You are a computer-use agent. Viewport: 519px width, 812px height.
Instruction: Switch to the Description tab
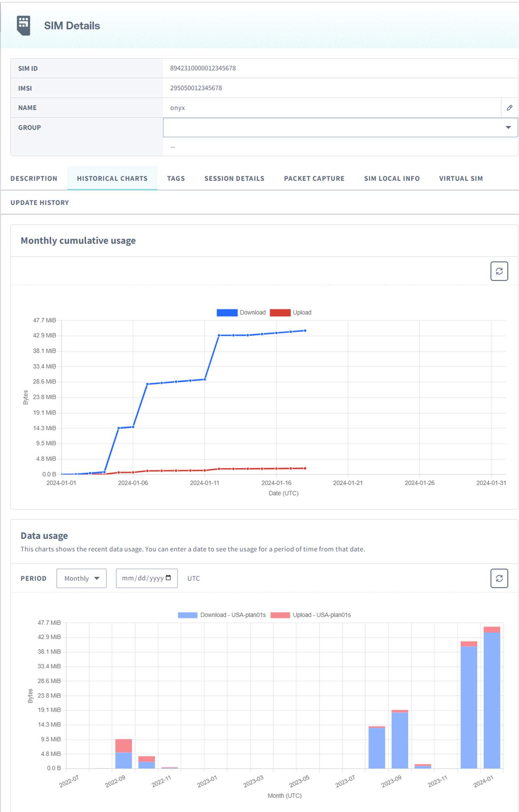coord(34,178)
